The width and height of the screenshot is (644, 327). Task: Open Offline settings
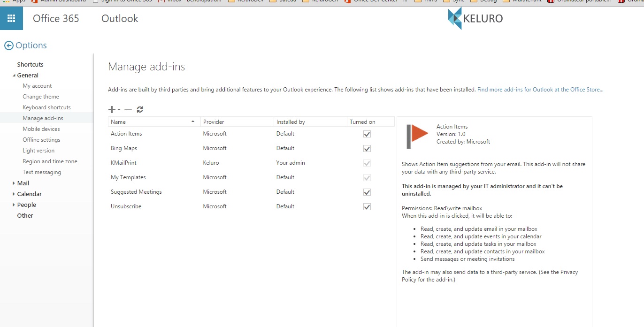[x=41, y=140]
